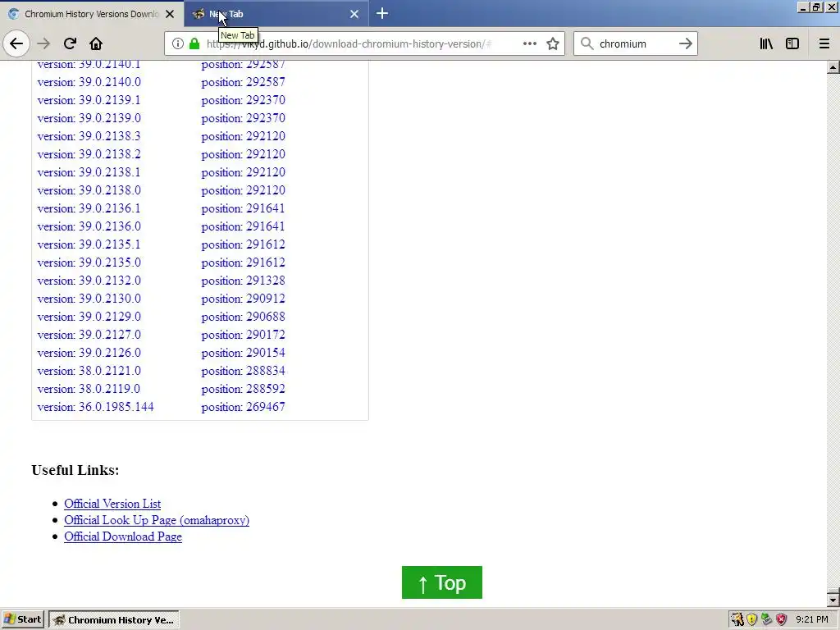Viewport: 840px width, 630px height.
Task: Select version 39.0.2138.3 link
Action: (89, 136)
